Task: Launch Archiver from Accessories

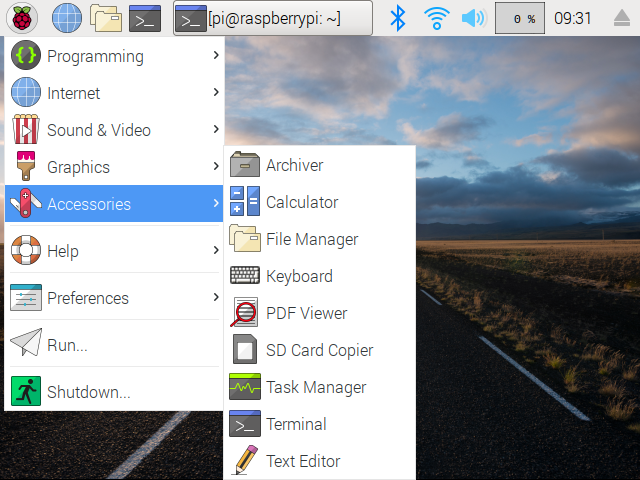Action: 320,165
